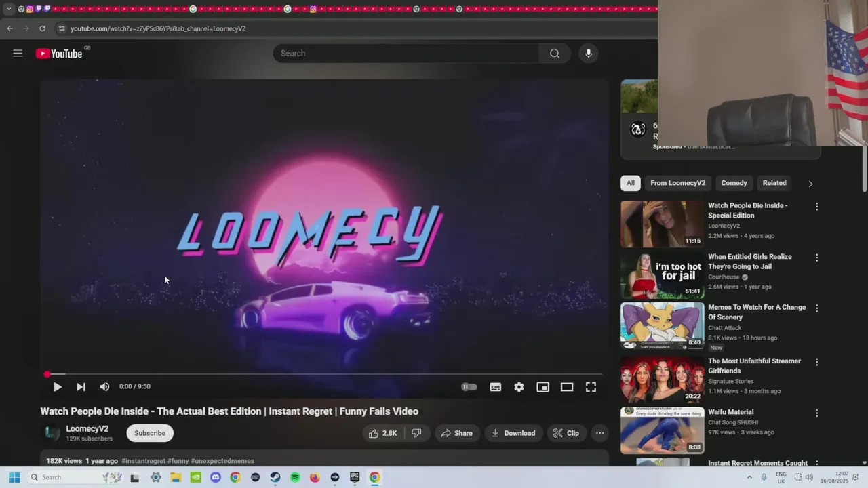Click the #unexpectedmemes hashtag

pos(222,461)
